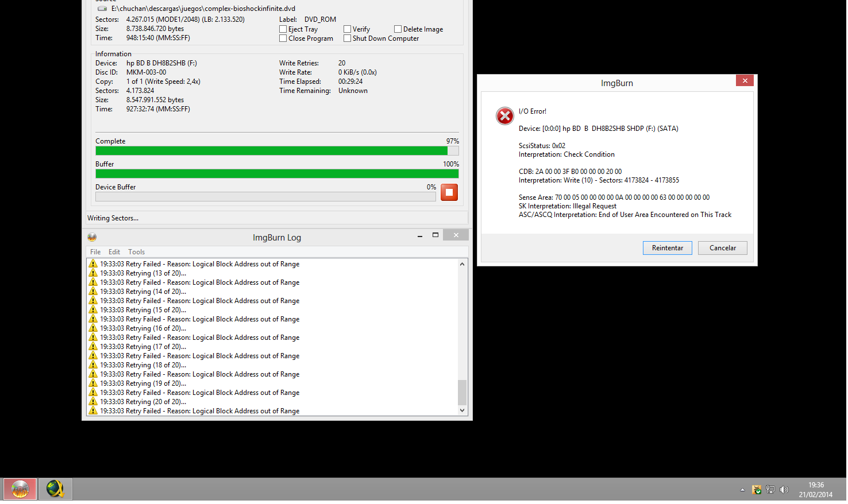
Task: Click warning icon beside Retrying (18 of 20)
Action: 93,365
